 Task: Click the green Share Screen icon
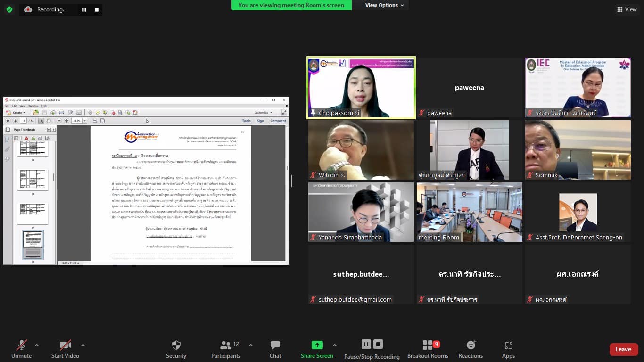click(x=317, y=345)
